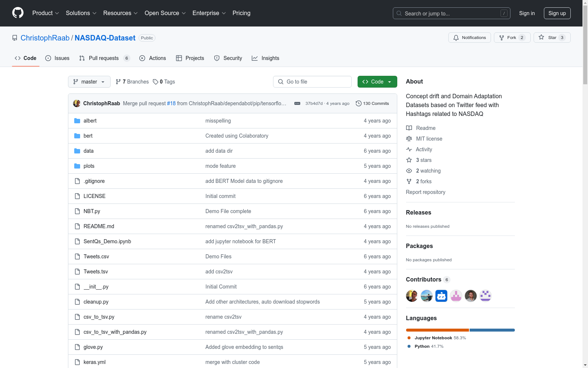This screenshot has height=368, width=588.
Task: Expand the Resources menu
Action: pos(121,13)
